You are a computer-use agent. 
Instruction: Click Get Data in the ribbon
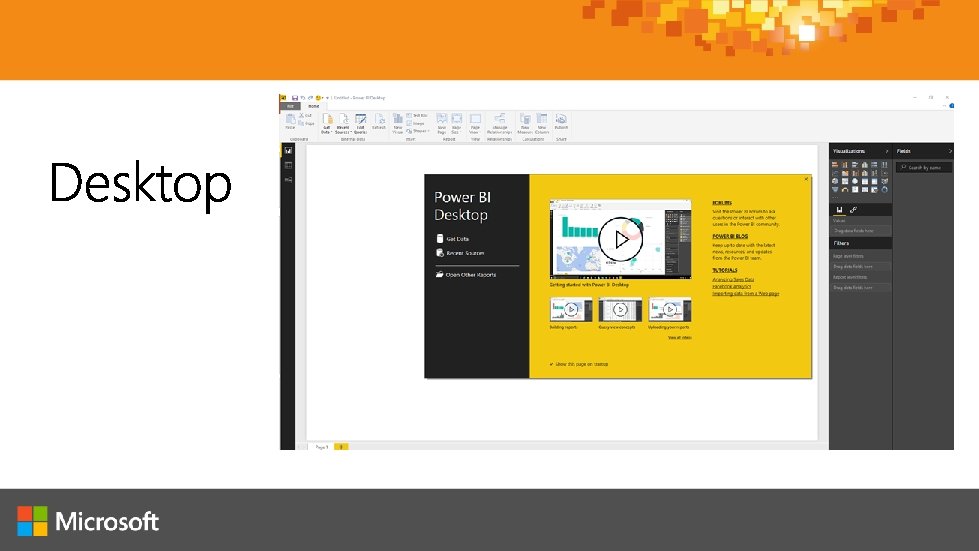(x=327, y=123)
